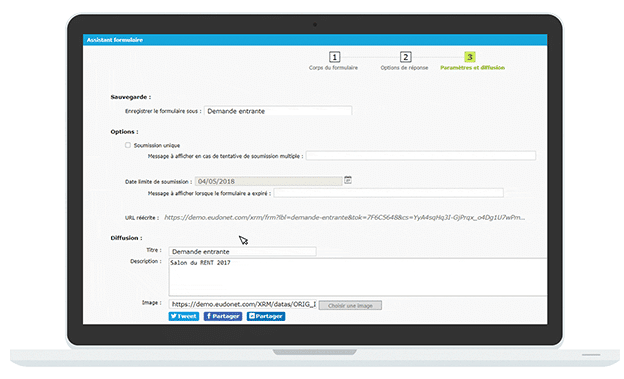Screen dimensions: 624x379
Task: Click the Diffusion Titre field
Action: [x=242, y=252]
